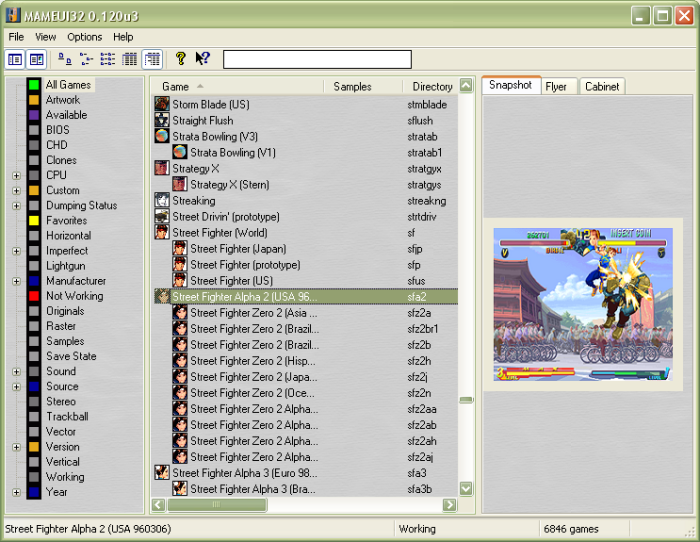
Task: Click the horizontal scroll left arrow
Action: point(158,504)
